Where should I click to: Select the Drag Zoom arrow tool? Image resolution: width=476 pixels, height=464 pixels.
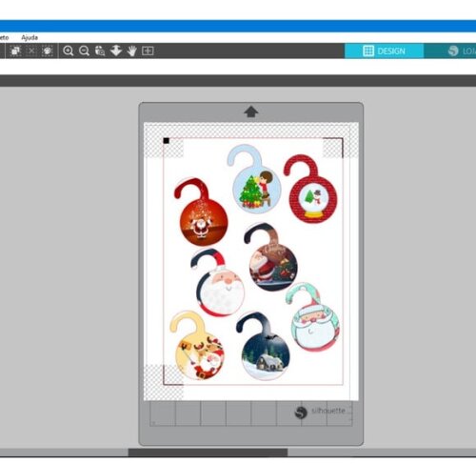[116, 50]
